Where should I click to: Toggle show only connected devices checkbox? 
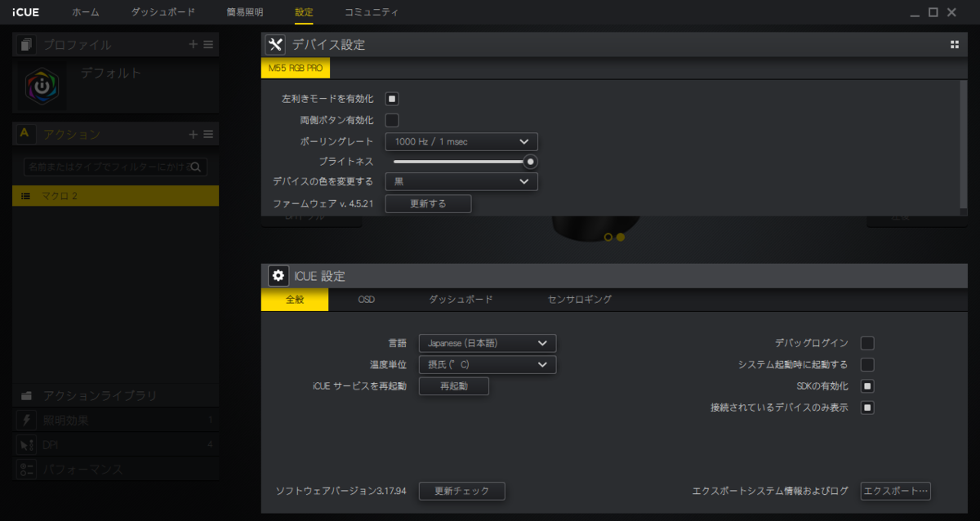[x=867, y=407]
